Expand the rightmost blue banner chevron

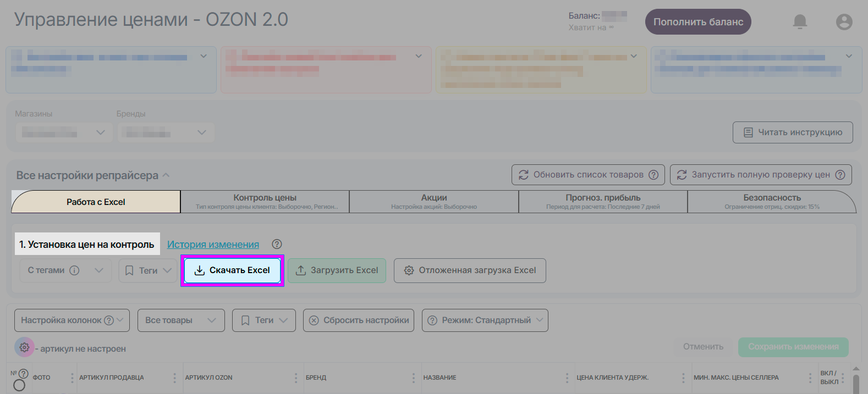849,56
